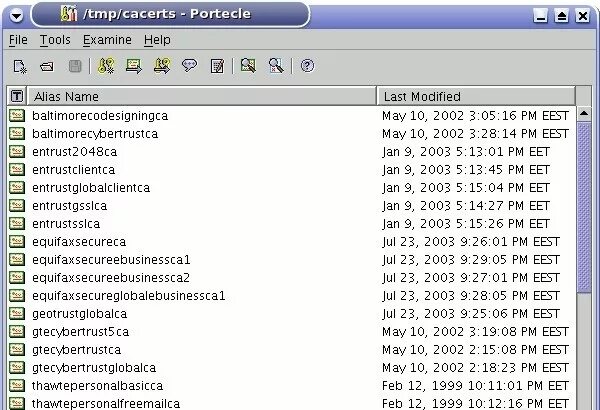Click the date "Jan 9, 2003 5:14:27 PM EET"

[x=466, y=206]
